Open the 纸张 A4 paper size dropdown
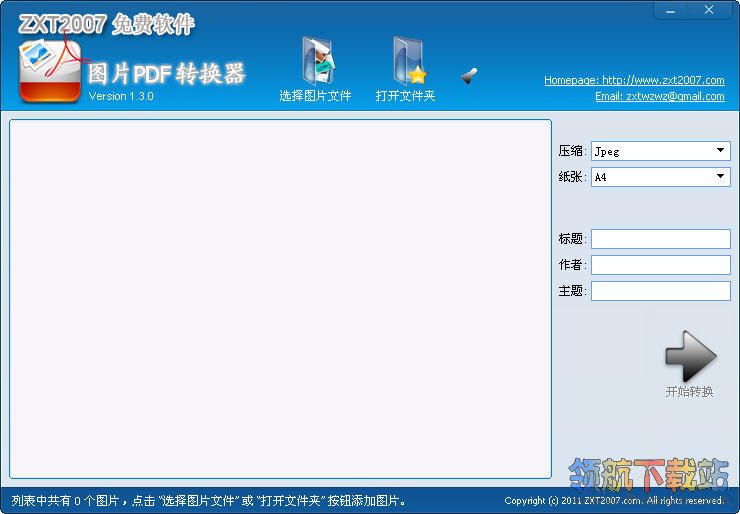The width and height of the screenshot is (740, 514). [660, 177]
